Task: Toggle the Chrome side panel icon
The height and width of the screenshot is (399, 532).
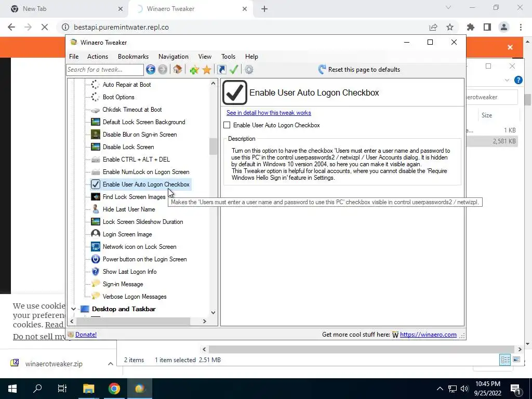Action: (487, 27)
